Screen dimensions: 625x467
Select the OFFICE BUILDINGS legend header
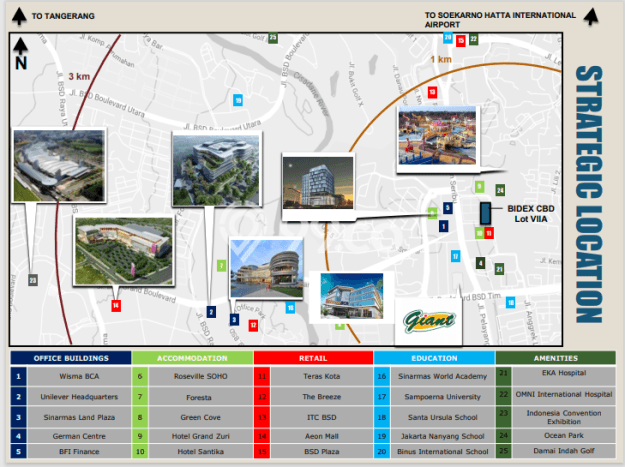71,358
